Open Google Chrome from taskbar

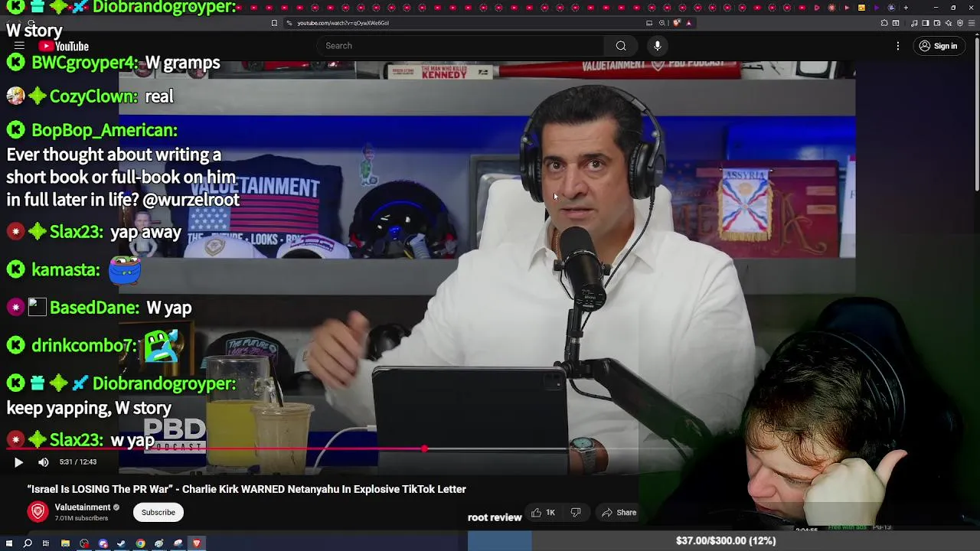[x=140, y=543]
